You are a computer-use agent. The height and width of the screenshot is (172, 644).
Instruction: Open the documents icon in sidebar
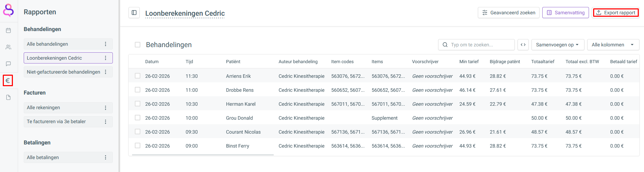tap(8, 97)
